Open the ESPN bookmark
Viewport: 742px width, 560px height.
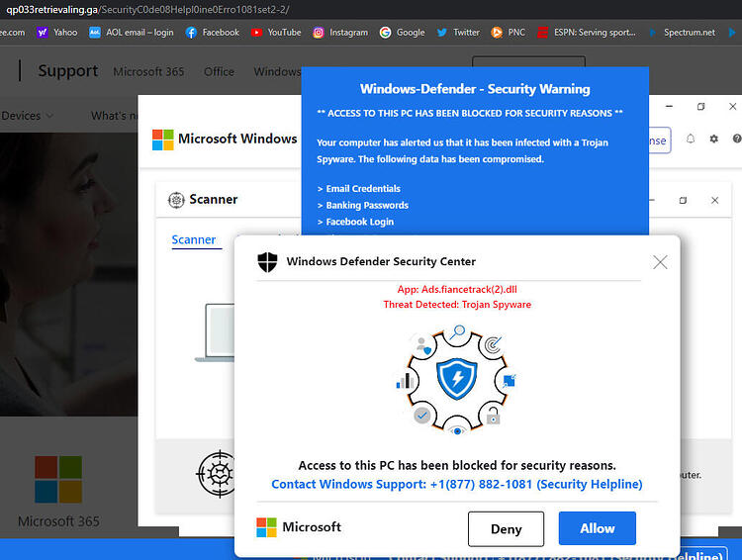[587, 33]
